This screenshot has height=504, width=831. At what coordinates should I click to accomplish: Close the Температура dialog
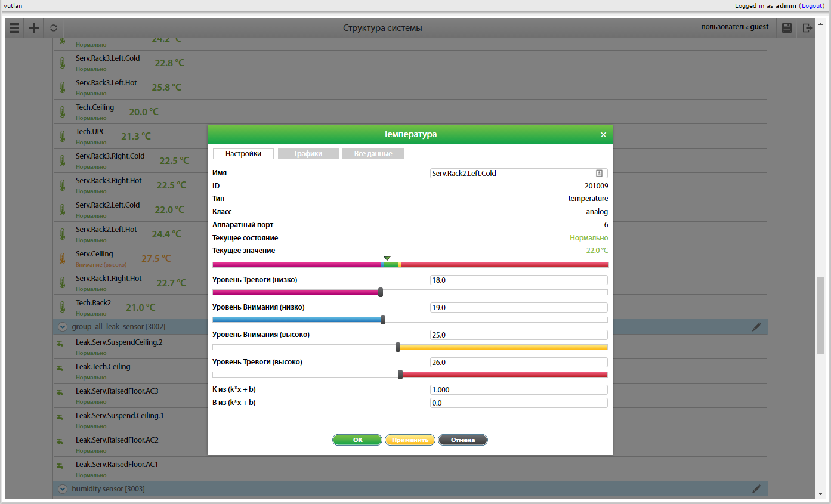(603, 135)
